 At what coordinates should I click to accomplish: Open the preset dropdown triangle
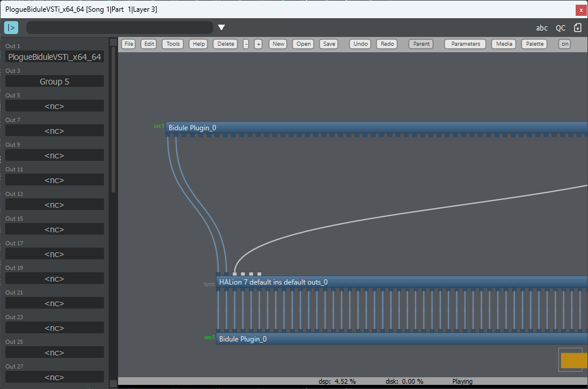221,28
